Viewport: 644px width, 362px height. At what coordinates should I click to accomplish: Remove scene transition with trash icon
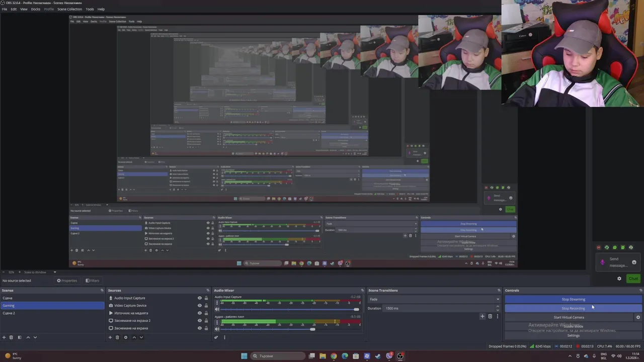click(490, 316)
